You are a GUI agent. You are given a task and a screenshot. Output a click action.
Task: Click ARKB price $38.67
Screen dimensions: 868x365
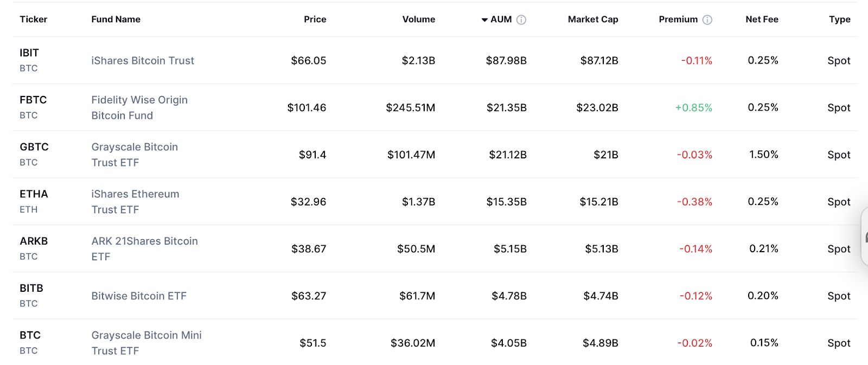[309, 249]
